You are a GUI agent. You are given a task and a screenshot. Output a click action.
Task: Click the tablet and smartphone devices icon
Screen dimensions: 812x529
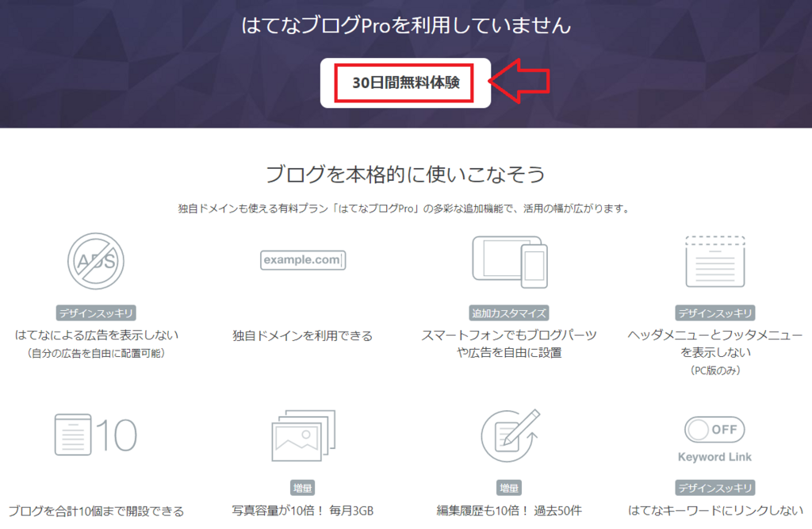[x=510, y=262]
